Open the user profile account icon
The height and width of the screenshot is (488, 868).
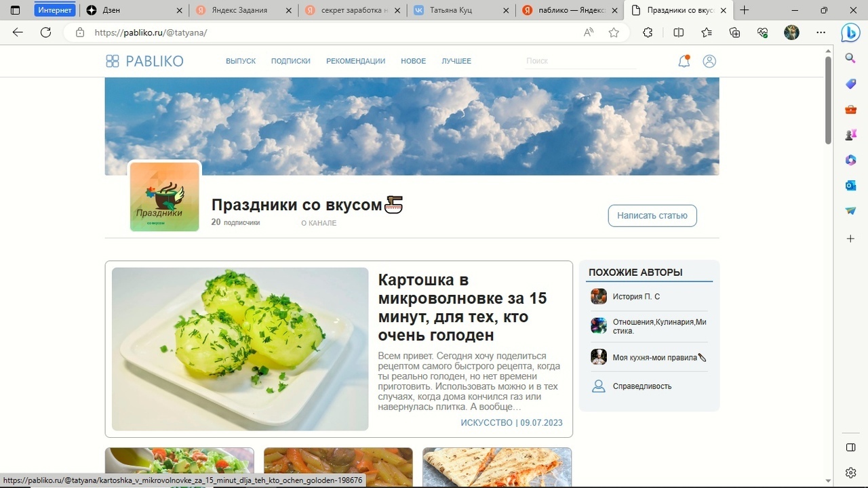[709, 61]
